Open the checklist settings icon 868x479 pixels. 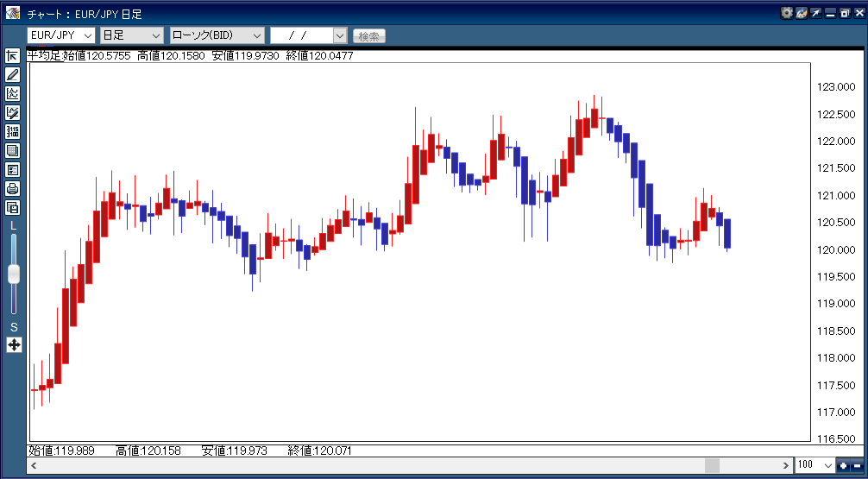[x=13, y=169]
